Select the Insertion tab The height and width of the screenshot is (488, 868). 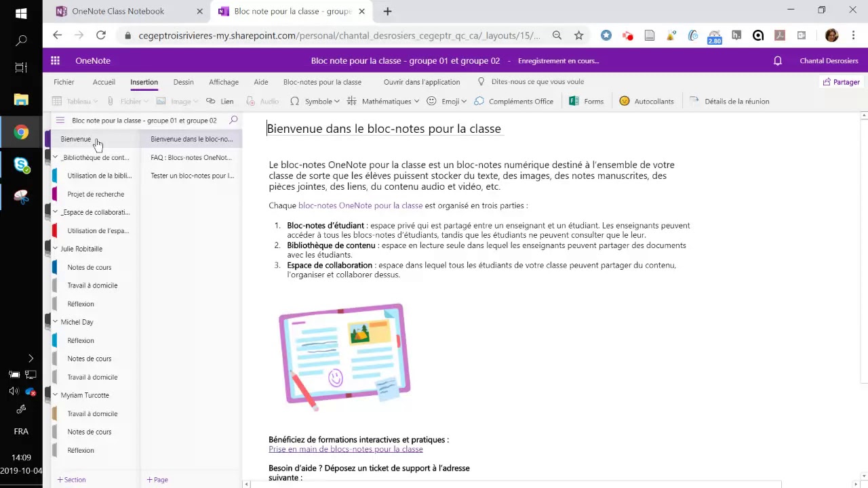tap(144, 82)
